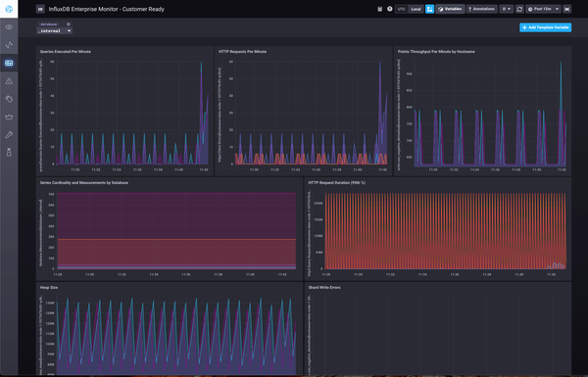Open the Data Explorer graph icon
Screen dimensions: 588x377
(x=9, y=45)
